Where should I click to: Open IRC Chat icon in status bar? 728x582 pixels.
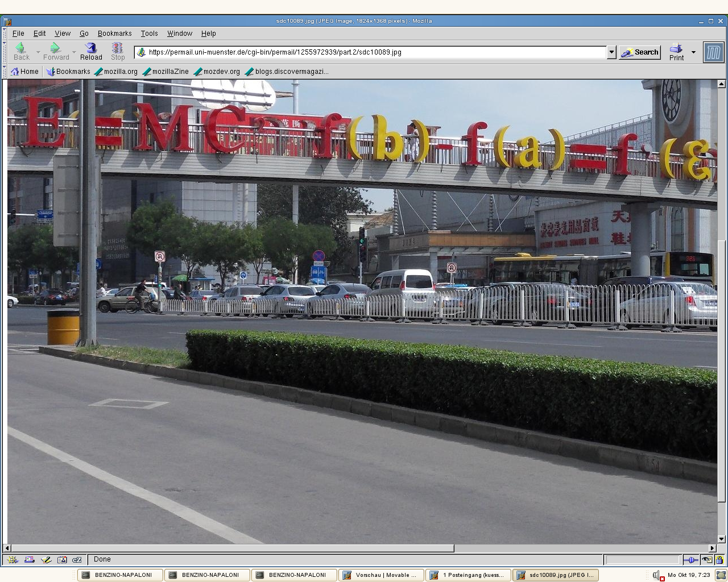click(x=77, y=560)
